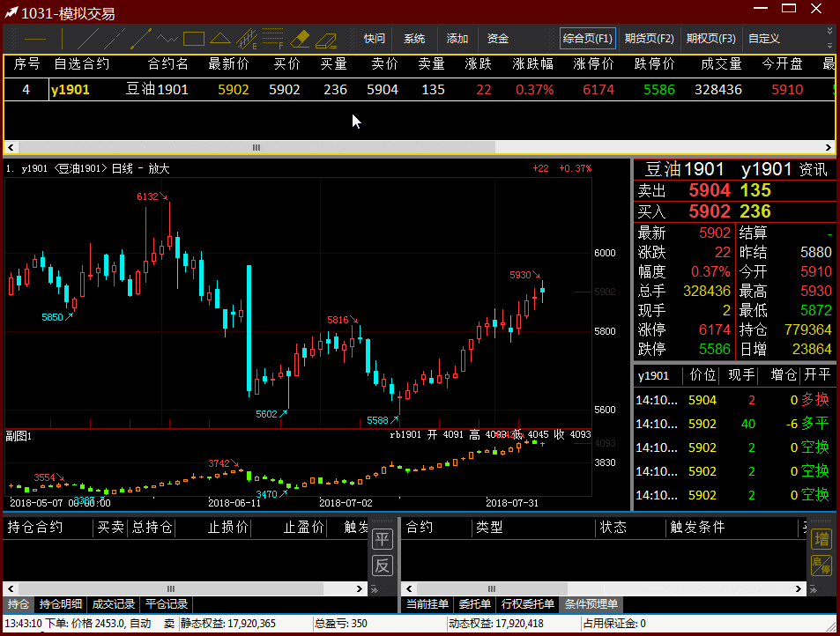840x636 pixels.
Task: Click the 增 add condition order button
Action: [x=821, y=540]
